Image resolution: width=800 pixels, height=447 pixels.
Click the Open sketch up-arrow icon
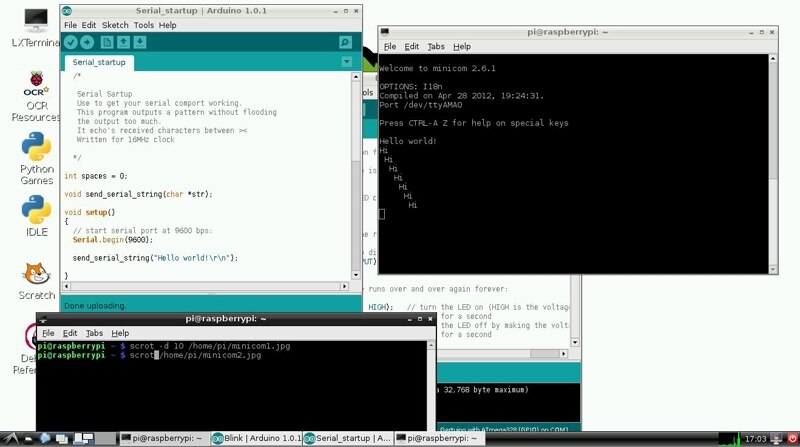(123, 42)
